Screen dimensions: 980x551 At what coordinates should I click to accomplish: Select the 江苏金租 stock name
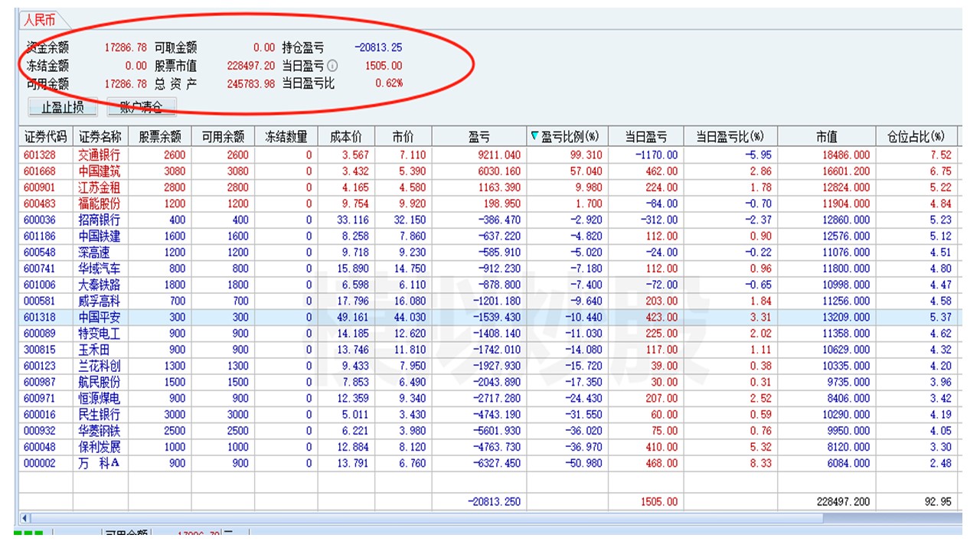100,187
